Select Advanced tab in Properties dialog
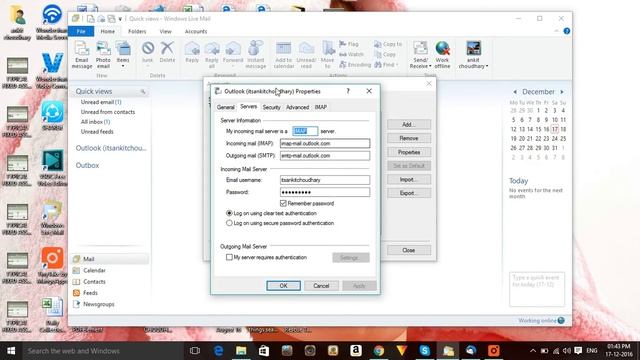Viewport: 640px width, 360px height. (298, 107)
